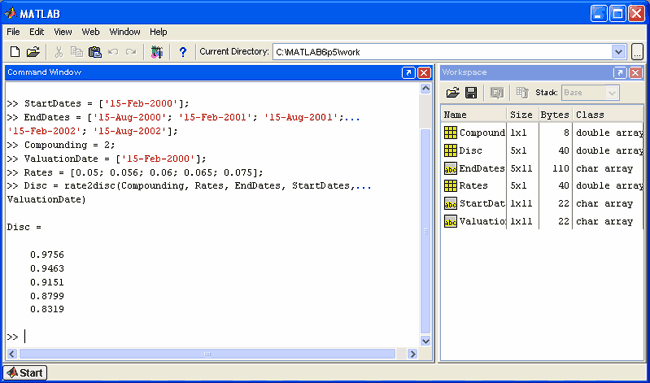Select the EndDates variable name in Workspace
This screenshot has height=383, width=650.
pyautogui.click(x=482, y=168)
